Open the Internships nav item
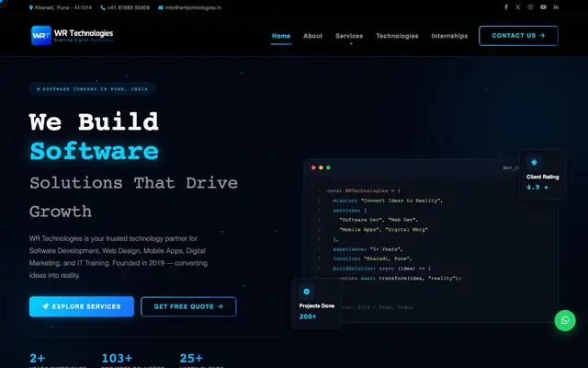This screenshot has height=368, width=588. [449, 36]
